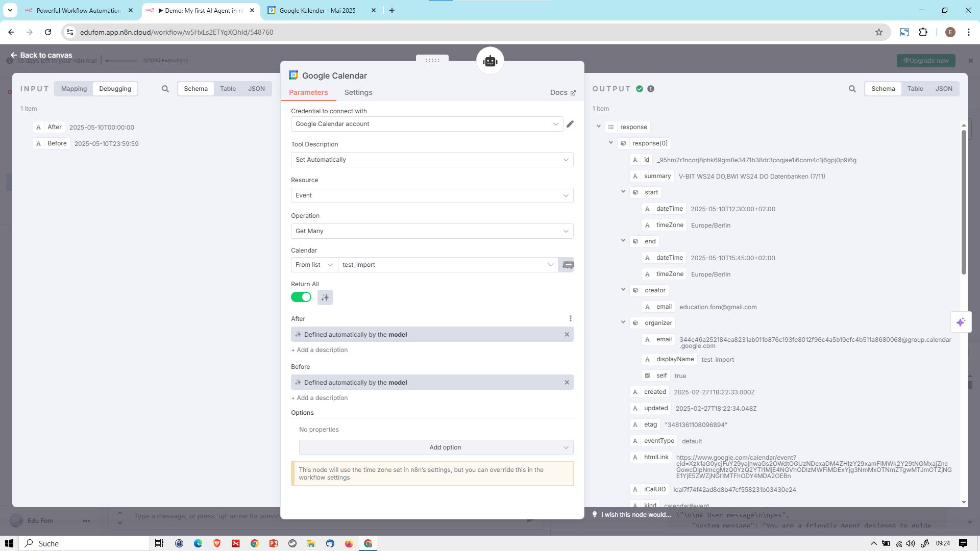Open Windows Start menu
Image resolution: width=980 pixels, height=551 pixels.
[x=9, y=543]
